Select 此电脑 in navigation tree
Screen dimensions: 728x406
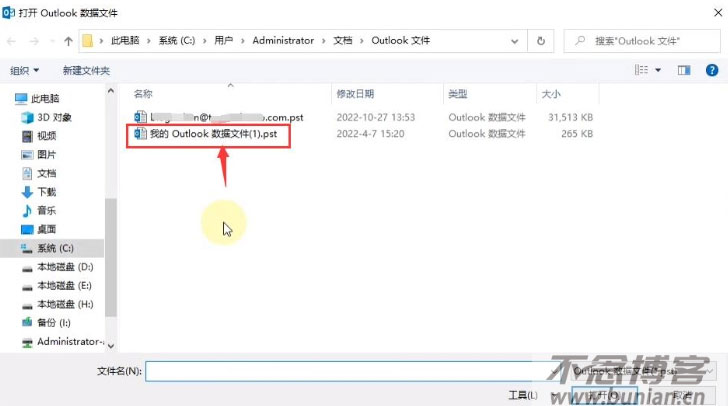(45, 98)
